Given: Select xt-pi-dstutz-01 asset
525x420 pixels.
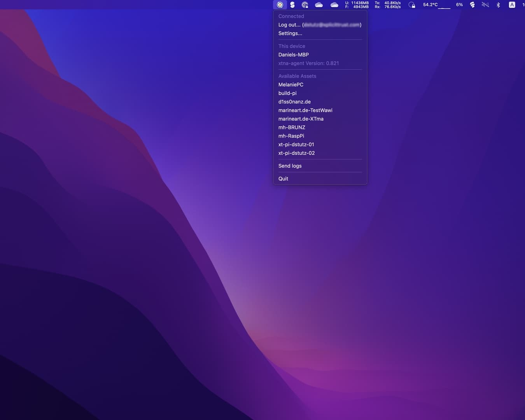Looking at the screenshot, I should (320, 144).
